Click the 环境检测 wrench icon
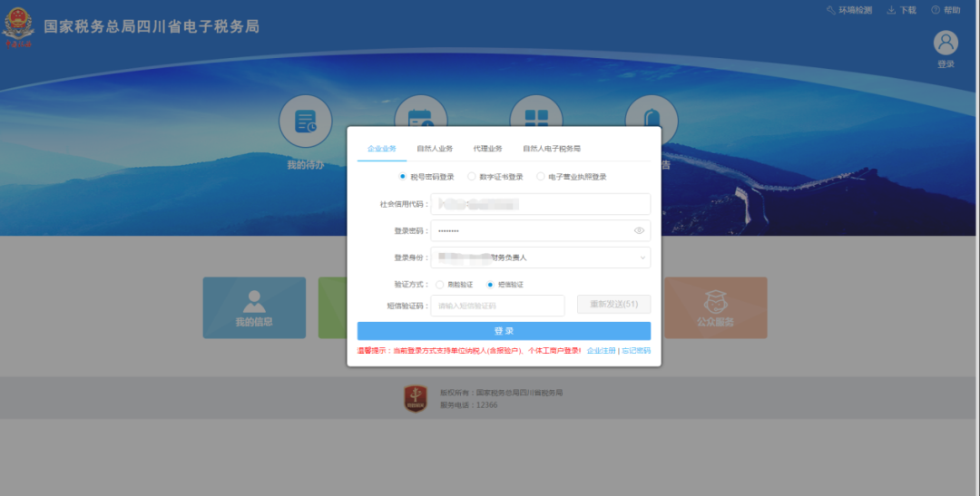Image resolution: width=980 pixels, height=496 pixels. [830, 10]
